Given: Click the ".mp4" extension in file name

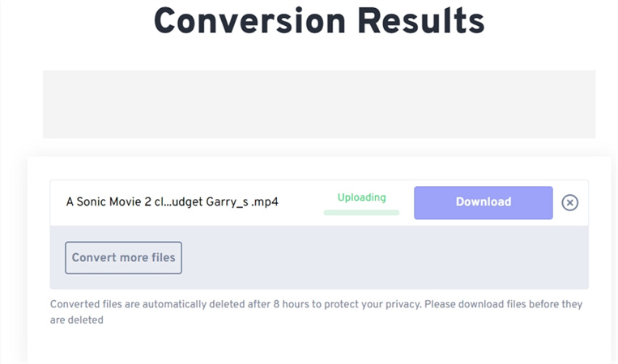Looking at the screenshot, I should 265,202.
